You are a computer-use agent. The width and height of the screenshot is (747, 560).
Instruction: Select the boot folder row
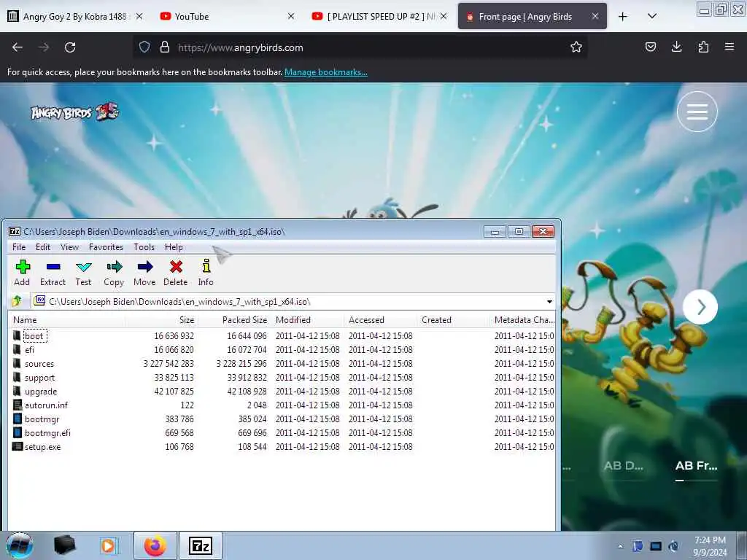[x=283, y=336]
